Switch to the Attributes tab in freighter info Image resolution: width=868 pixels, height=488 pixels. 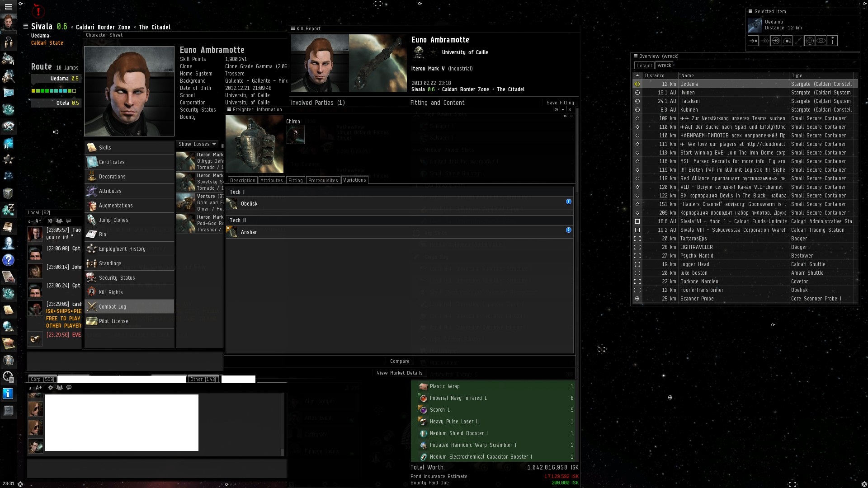(271, 180)
